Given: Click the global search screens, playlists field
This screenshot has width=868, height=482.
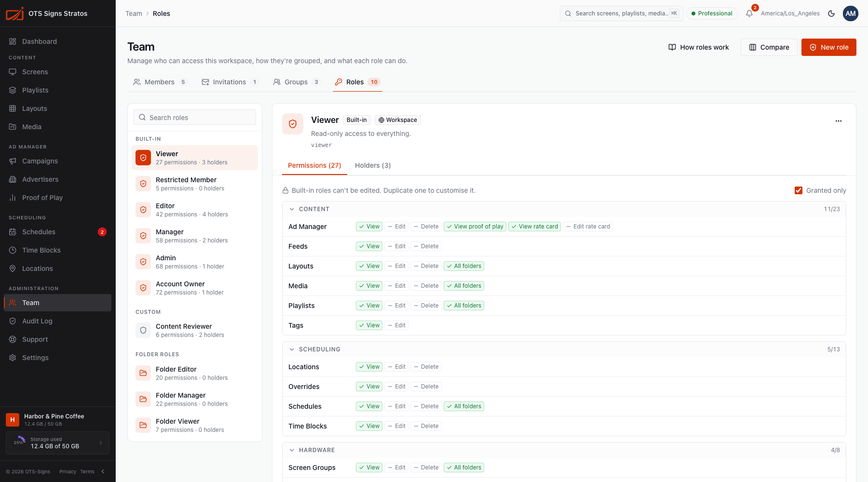Looking at the screenshot, I should [621, 13].
